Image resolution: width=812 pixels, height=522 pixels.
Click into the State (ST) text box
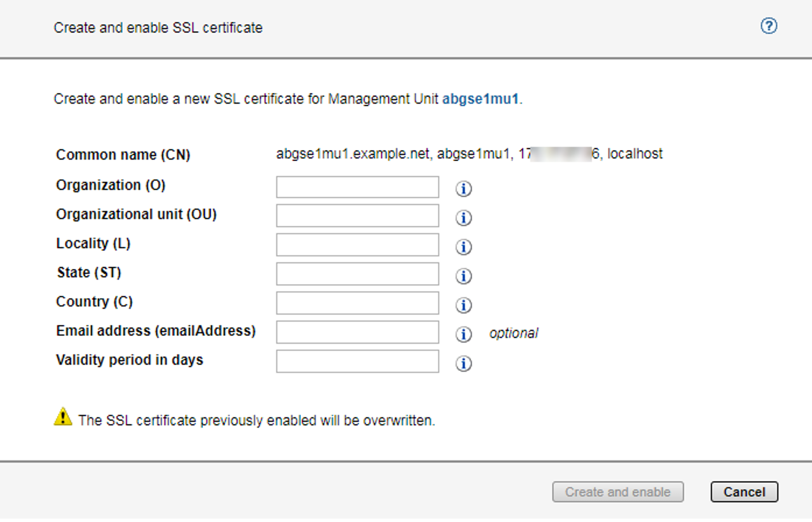357,274
